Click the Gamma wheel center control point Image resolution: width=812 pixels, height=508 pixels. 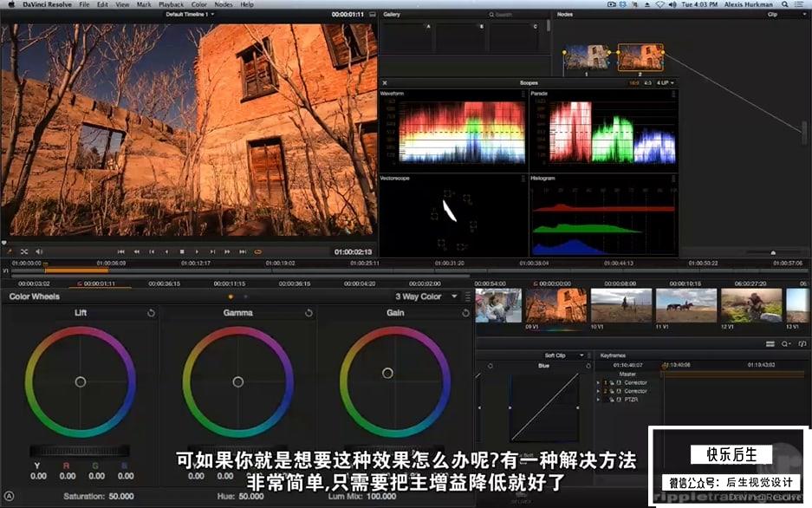[x=237, y=381]
